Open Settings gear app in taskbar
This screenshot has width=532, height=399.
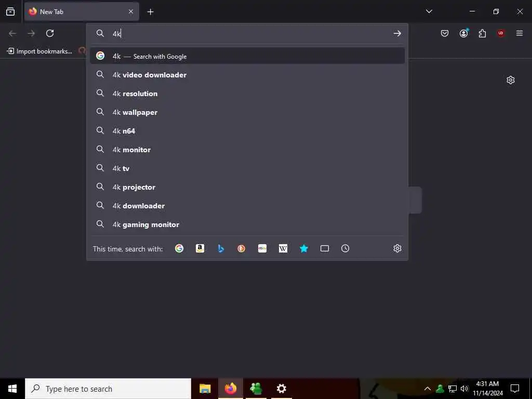[281, 389]
